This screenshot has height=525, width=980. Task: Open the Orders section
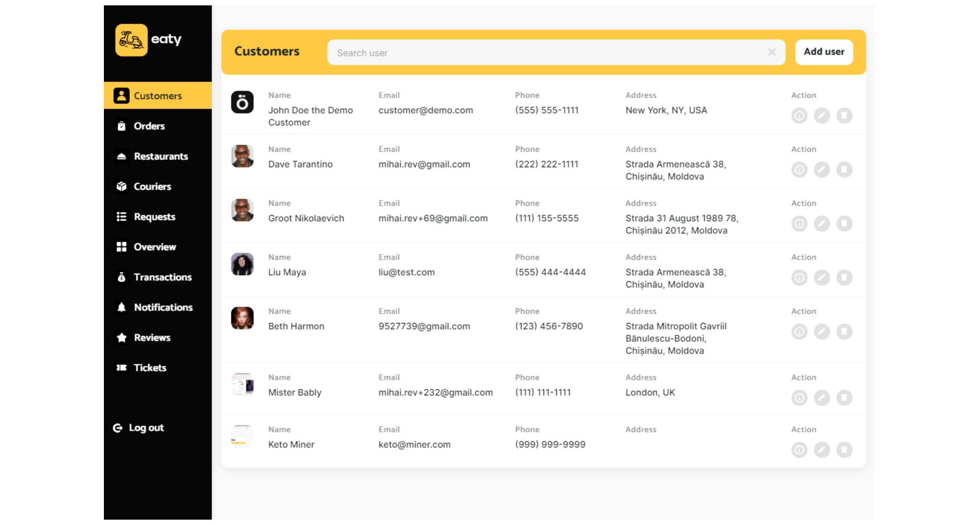[x=149, y=126]
